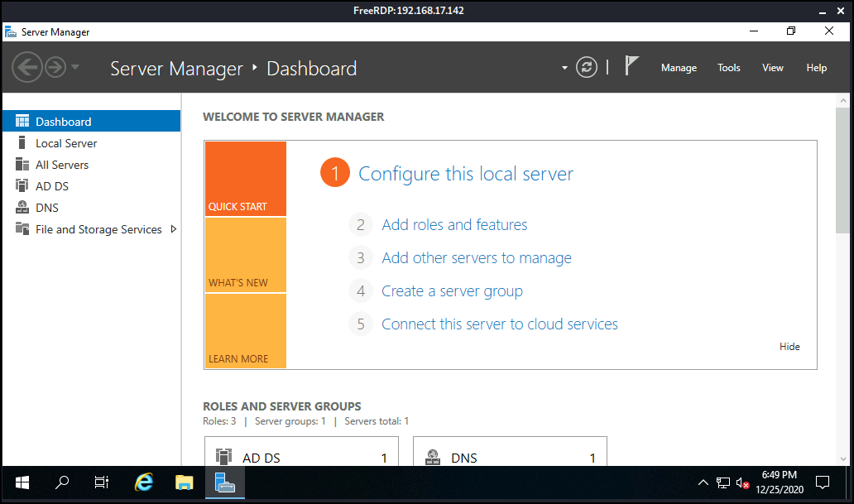
Task: Click the DNS icon in role tile
Action: point(433,457)
